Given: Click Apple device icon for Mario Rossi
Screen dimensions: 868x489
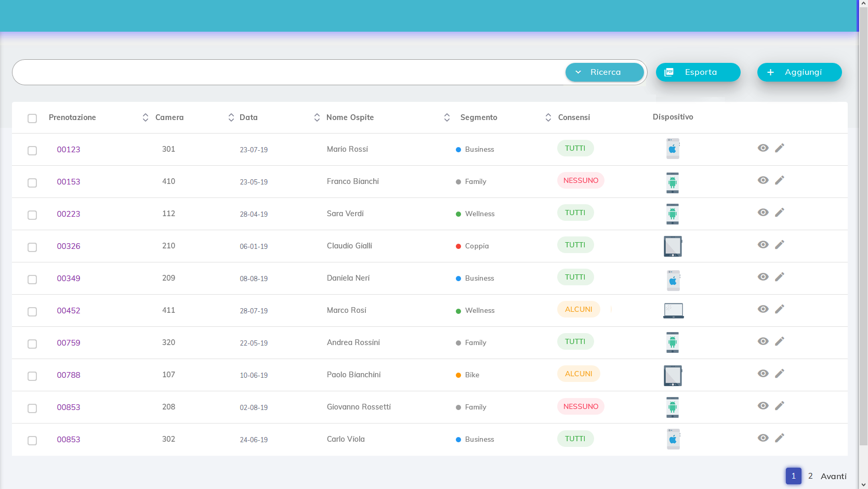Looking at the screenshot, I should coord(673,149).
